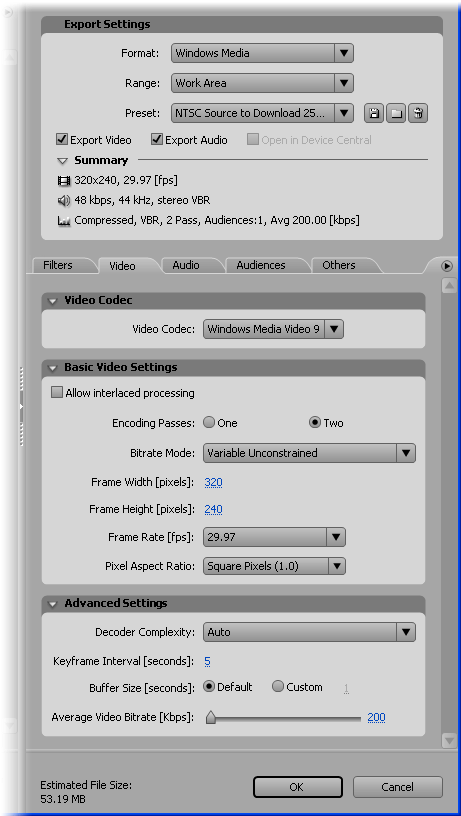Enable Allow interlaced processing checkbox
The width and height of the screenshot is (461, 816).
point(57,392)
